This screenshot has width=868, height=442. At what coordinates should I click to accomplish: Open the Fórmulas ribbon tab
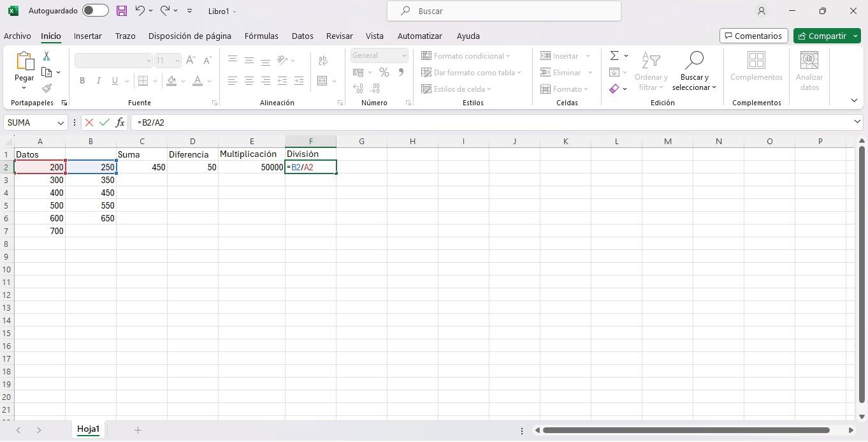click(261, 36)
